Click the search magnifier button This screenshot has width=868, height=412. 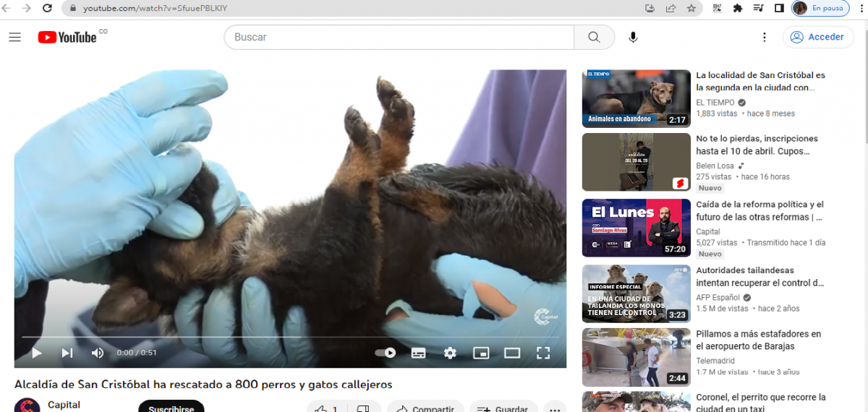click(x=594, y=37)
